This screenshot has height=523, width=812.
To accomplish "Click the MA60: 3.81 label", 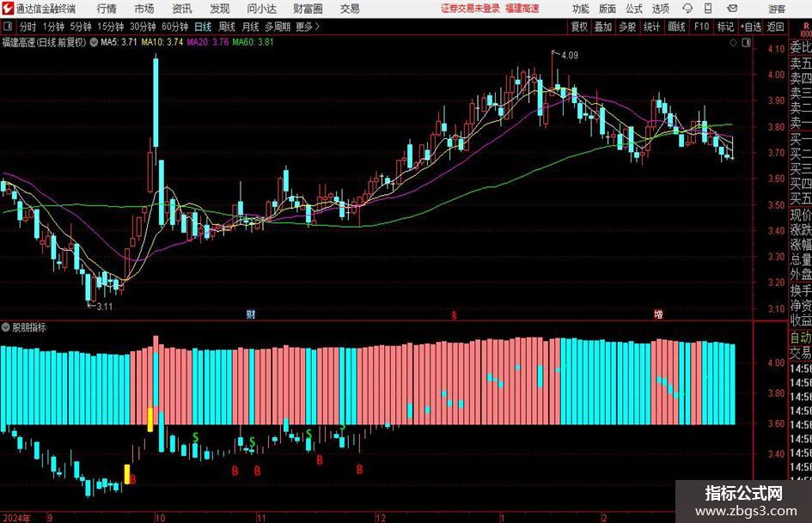I will click(253, 42).
